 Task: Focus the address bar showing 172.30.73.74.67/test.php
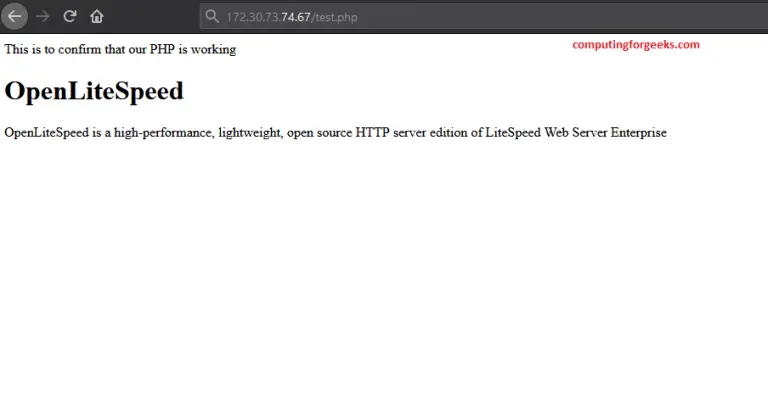tap(484, 17)
